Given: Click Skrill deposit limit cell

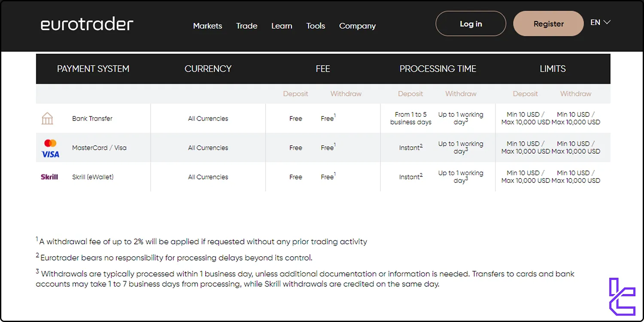Looking at the screenshot, I should (526, 177).
